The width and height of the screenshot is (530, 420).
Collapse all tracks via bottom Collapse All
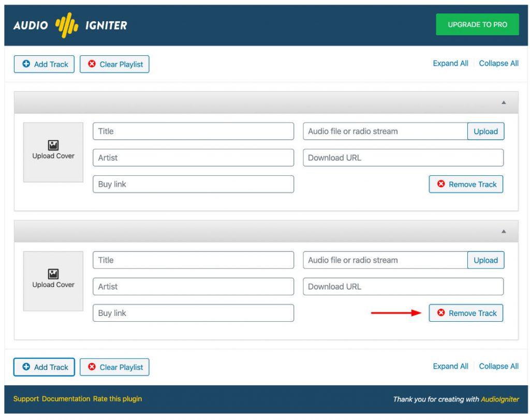498,366
